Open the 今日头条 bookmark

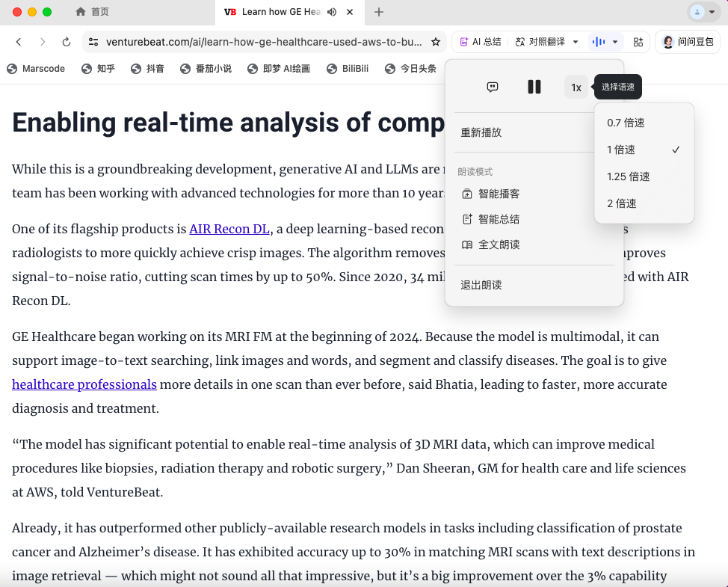[x=410, y=69]
